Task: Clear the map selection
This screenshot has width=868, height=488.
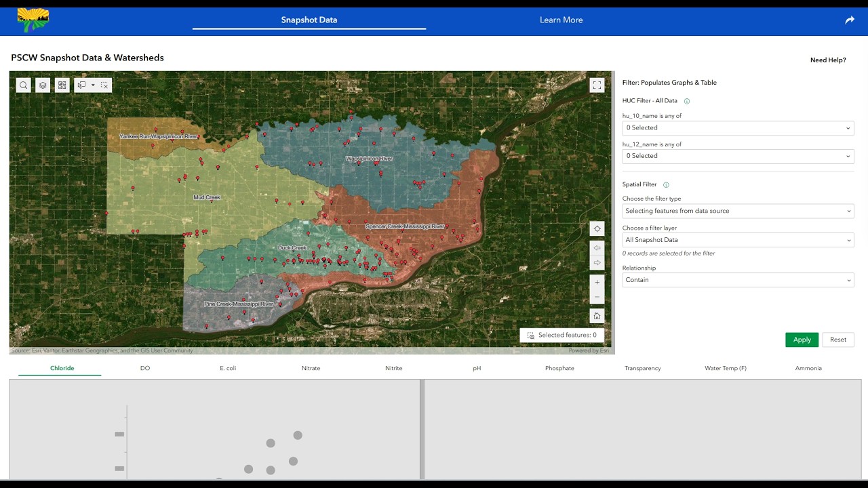Action: point(104,85)
